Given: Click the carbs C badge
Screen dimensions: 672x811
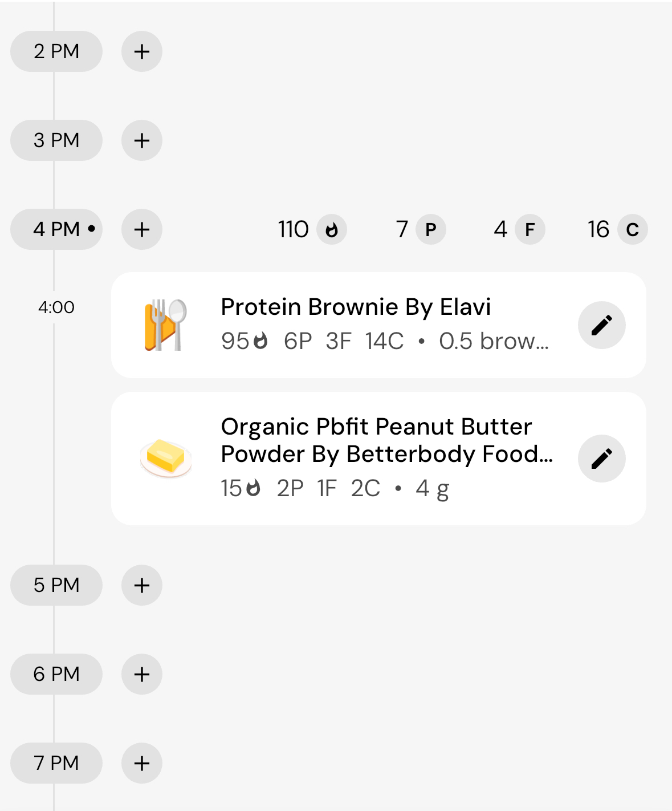Looking at the screenshot, I should point(633,229).
